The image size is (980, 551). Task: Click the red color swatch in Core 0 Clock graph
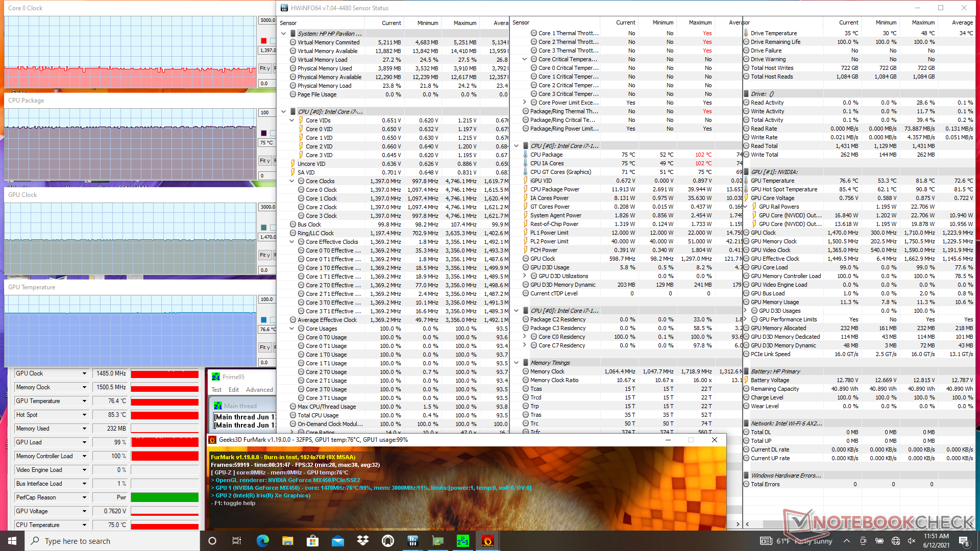click(263, 41)
